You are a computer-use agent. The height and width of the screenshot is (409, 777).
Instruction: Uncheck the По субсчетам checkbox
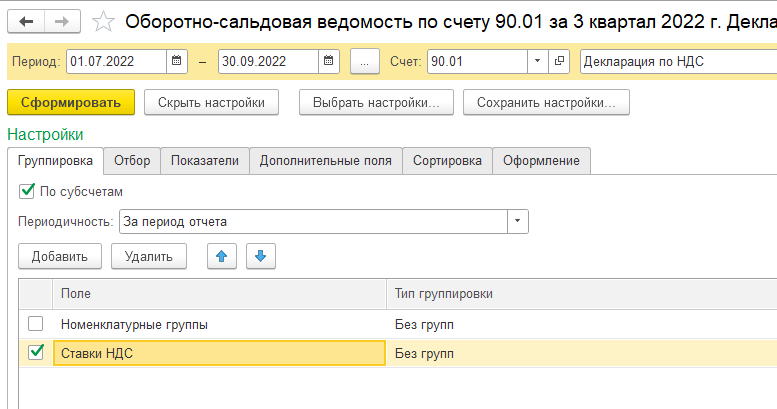(26, 190)
